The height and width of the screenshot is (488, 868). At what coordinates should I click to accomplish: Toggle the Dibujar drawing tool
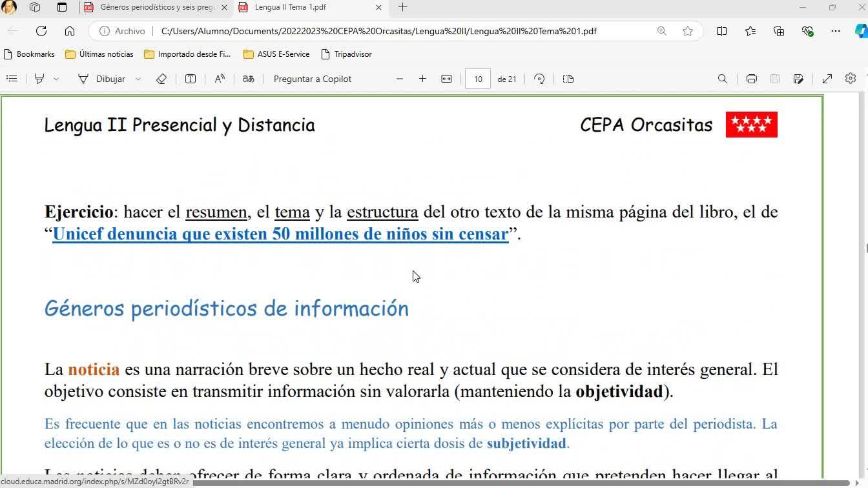point(102,79)
